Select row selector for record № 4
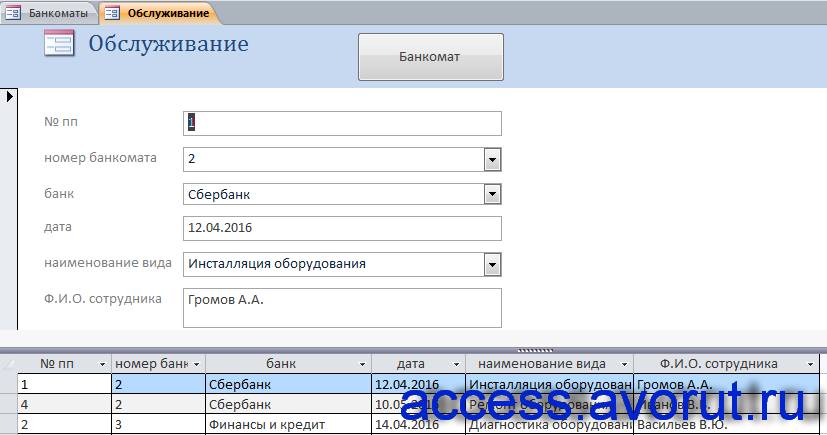Image resolution: width=827 pixels, height=435 pixels. (8, 404)
